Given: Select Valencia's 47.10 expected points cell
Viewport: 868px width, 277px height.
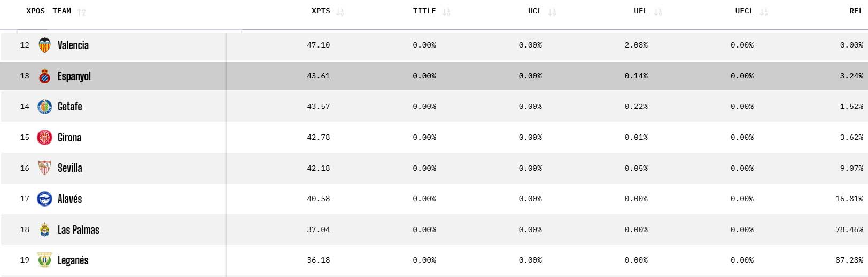Looking at the screenshot, I should point(319,45).
